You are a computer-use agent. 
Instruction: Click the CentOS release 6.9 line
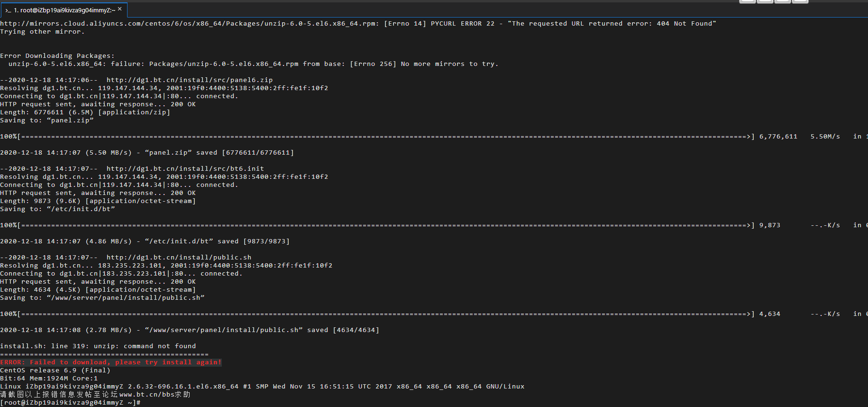(55, 370)
